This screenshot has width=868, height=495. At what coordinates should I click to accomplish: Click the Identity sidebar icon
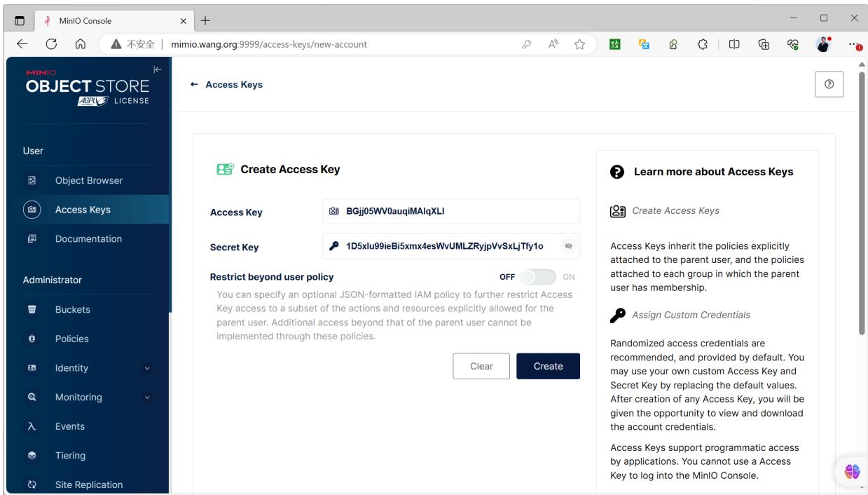tap(32, 368)
